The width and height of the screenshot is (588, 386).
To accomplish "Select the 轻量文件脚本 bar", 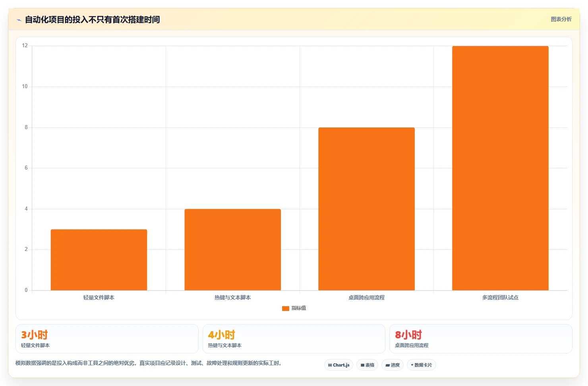I will 99,260.
